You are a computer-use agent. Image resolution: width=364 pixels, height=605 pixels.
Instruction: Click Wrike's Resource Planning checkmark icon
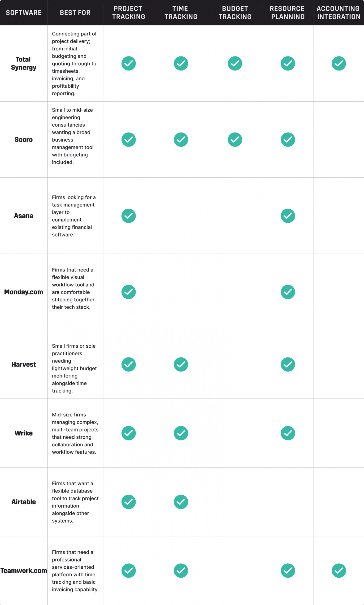click(x=288, y=433)
